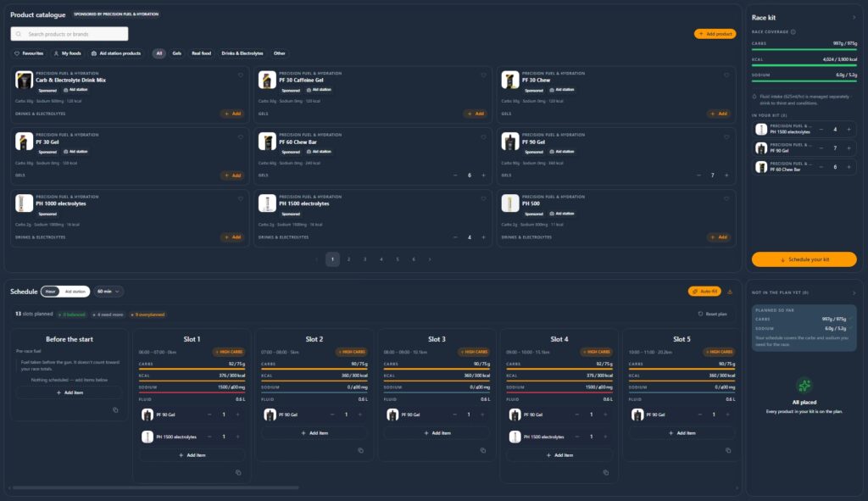Go to next catalogue page arrow
The width and height of the screenshot is (868, 501).
click(430, 259)
